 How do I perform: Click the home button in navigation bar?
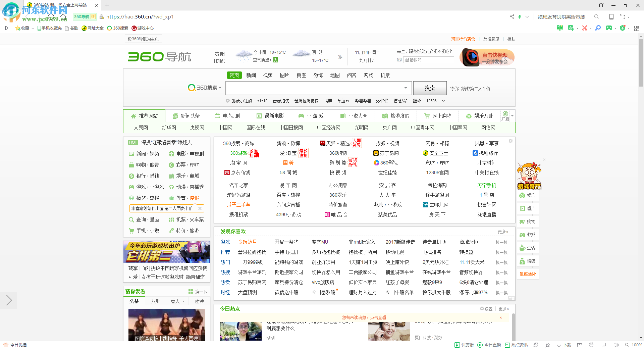tap(63, 16)
